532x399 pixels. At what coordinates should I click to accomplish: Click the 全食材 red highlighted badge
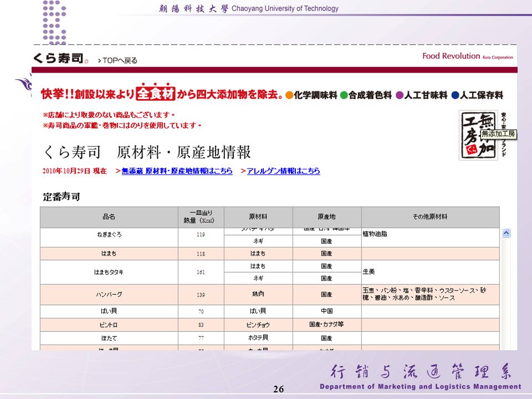coord(155,93)
